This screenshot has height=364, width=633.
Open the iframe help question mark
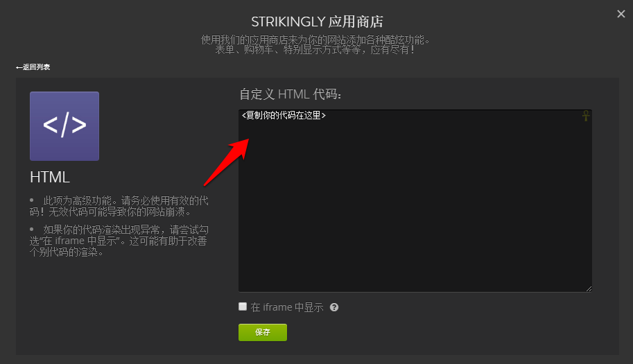tap(334, 307)
